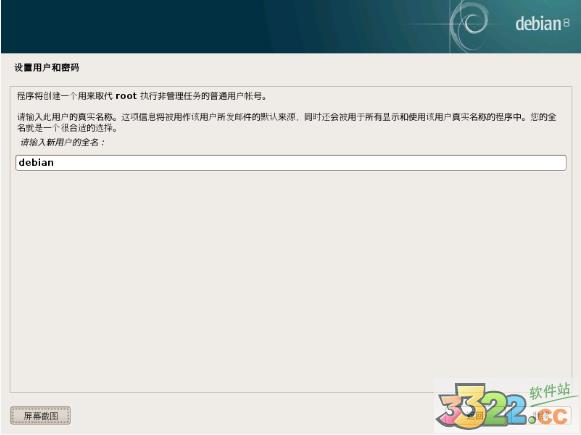This screenshot has height=435, width=581.
Task: Click the Debian swirl emblem in the header
Action: [x=468, y=24]
